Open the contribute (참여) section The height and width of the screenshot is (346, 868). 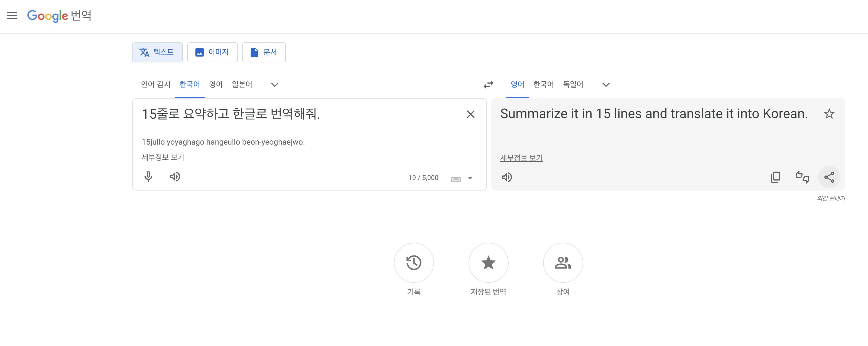point(563,263)
